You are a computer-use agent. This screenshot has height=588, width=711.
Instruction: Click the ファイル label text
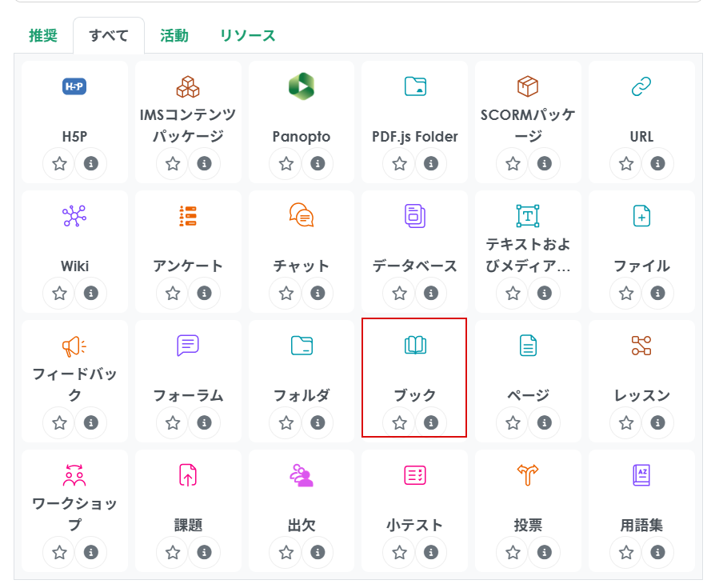point(641,266)
